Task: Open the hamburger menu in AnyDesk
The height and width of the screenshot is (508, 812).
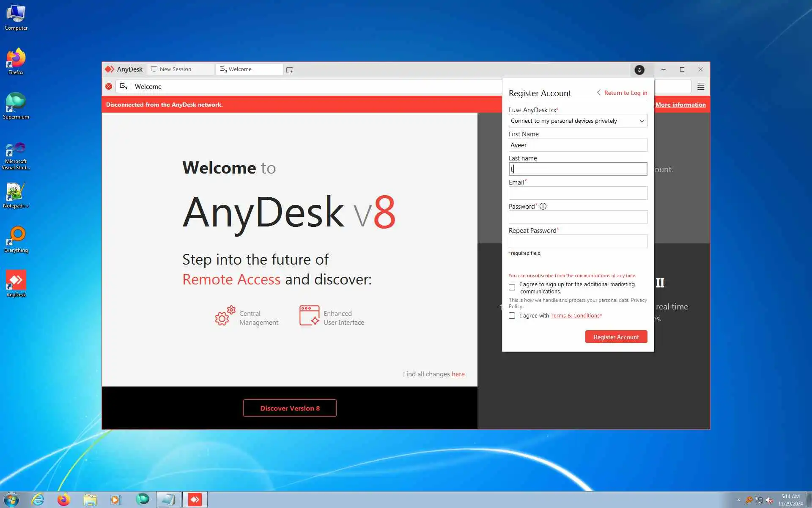Action: [700, 86]
